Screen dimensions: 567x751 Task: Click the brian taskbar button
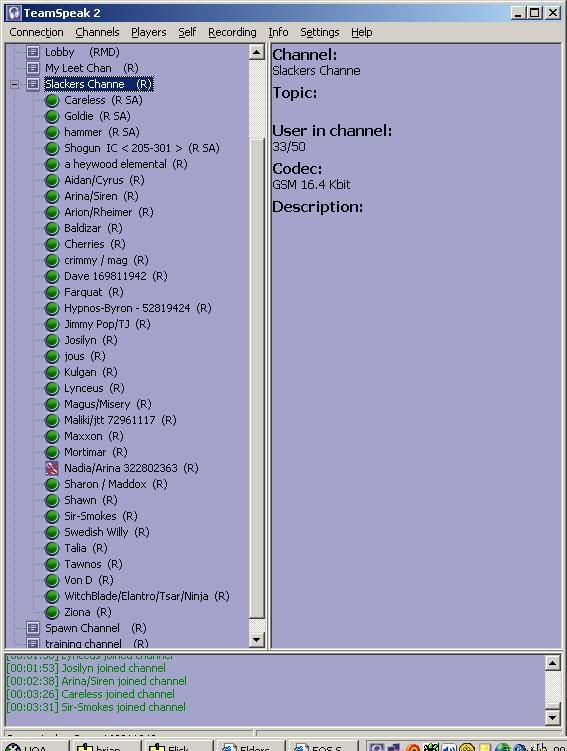(104, 746)
